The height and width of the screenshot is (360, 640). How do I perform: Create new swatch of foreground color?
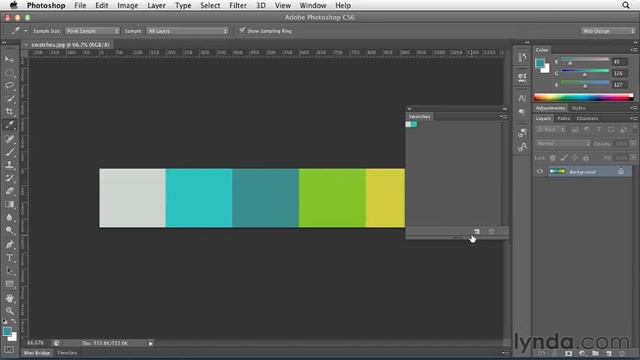click(477, 231)
